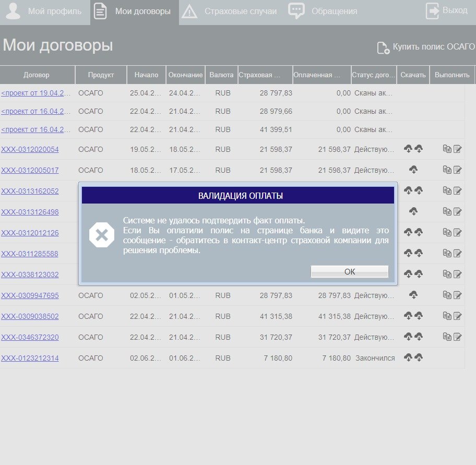Click the download cloud icon for XXX-0312005017
Viewport: 476px width, 465px height.
413,170
